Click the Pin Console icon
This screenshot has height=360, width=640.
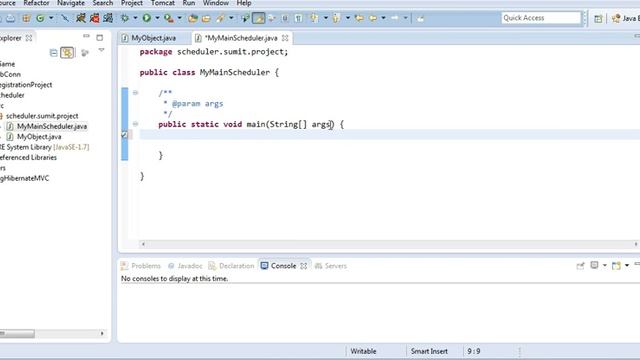[580, 266]
